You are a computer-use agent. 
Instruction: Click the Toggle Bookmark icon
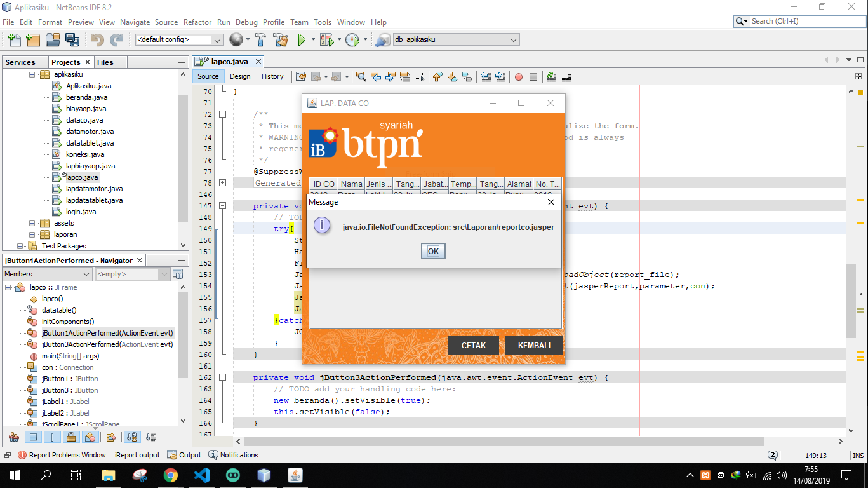467,76
